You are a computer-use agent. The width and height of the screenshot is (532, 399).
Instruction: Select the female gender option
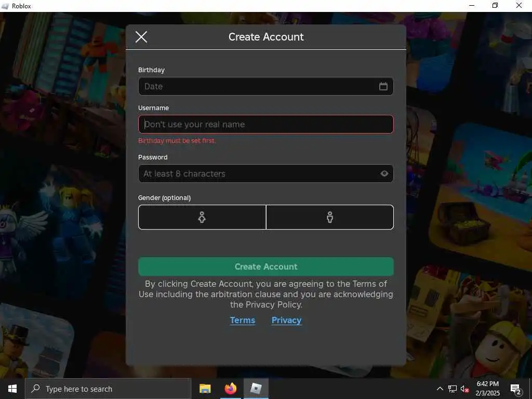tap(202, 217)
